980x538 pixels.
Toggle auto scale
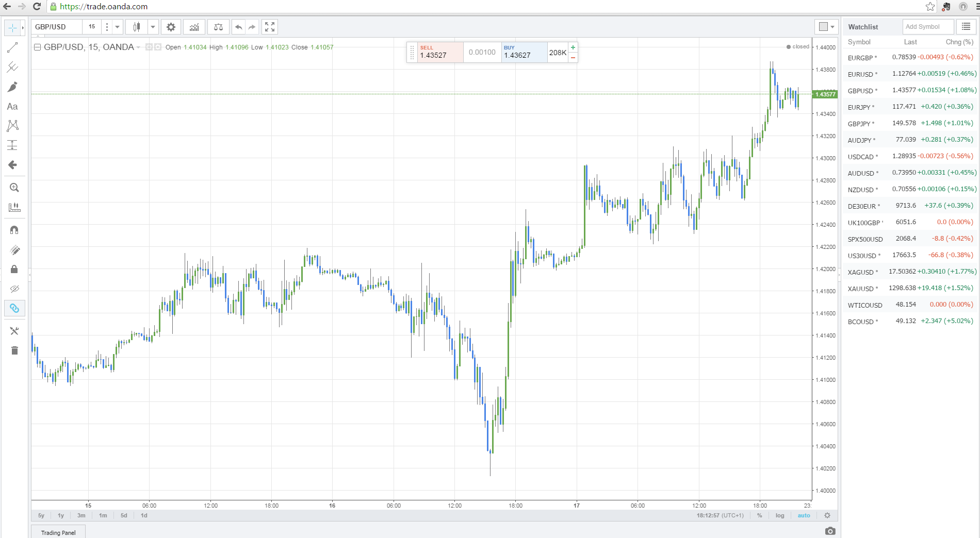click(804, 515)
